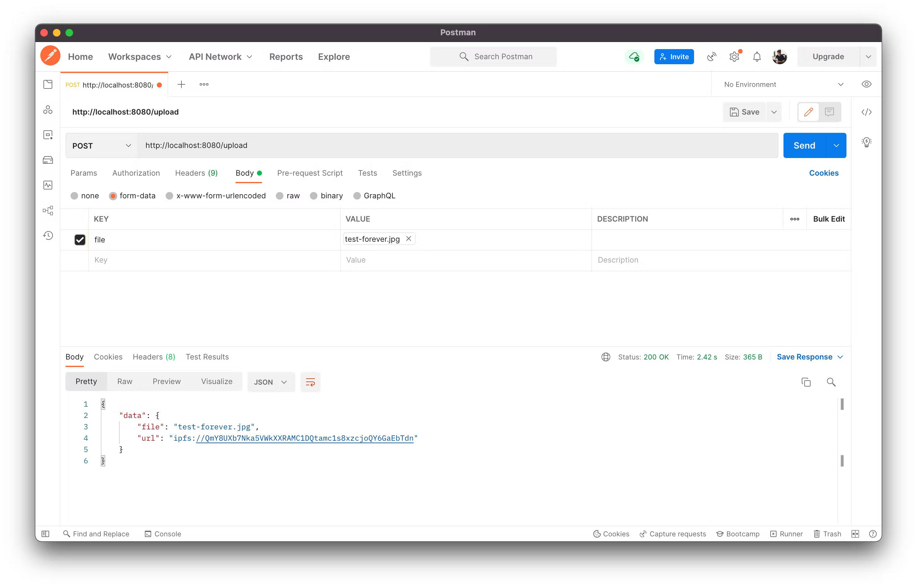Switch to the Params tab
Image resolution: width=917 pixels, height=588 pixels.
[x=84, y=173]
